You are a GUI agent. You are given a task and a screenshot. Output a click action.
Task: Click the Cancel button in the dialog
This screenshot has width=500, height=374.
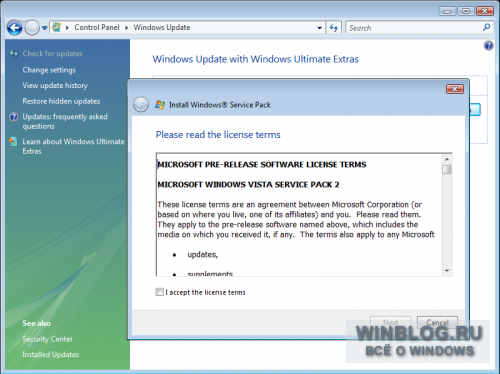437,322
